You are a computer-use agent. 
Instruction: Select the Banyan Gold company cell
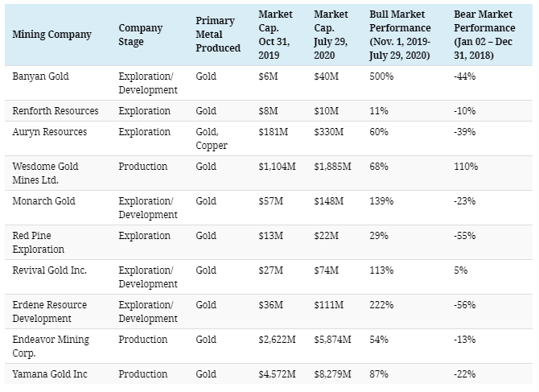coord(40,76)
